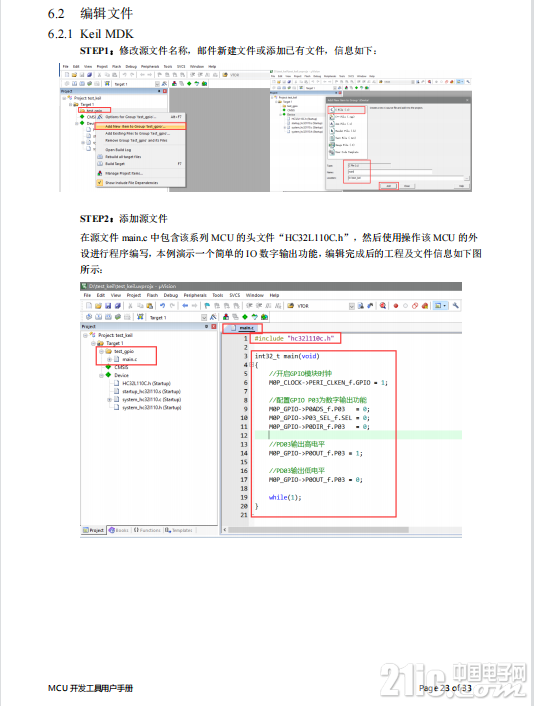The height and width of the screenshot is (706, 534).
Task: Choose 'Manage Project Items...' context menu entry
Action: pos(140,173)
